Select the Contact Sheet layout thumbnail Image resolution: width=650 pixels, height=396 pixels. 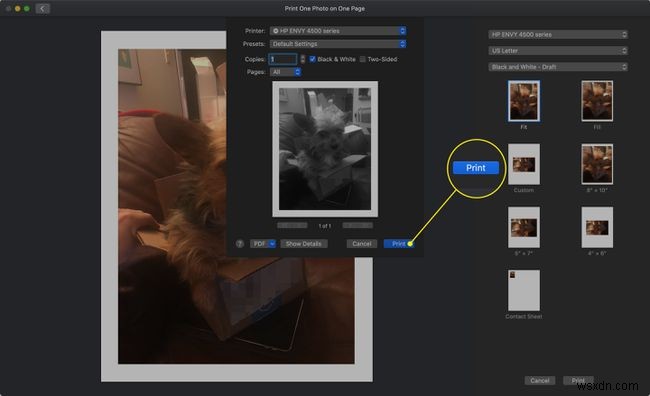[524, 290]
